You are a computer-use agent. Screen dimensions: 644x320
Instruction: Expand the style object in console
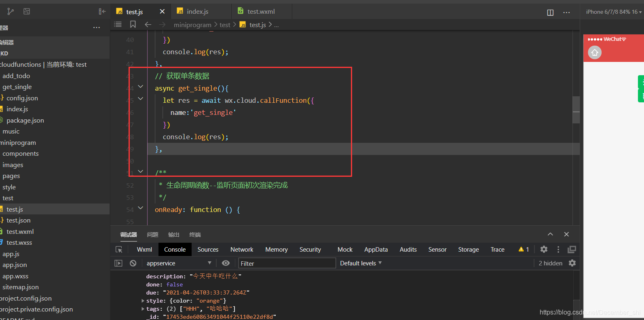point(143,301)
